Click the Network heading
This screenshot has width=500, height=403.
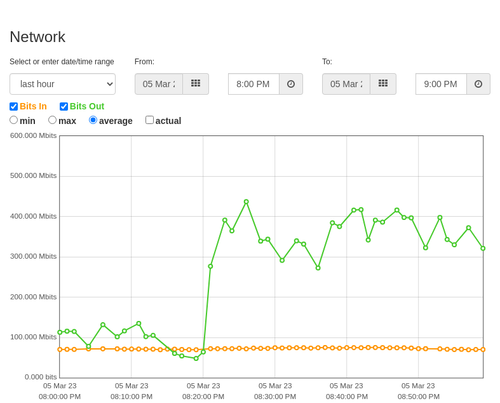click(37, 37)
